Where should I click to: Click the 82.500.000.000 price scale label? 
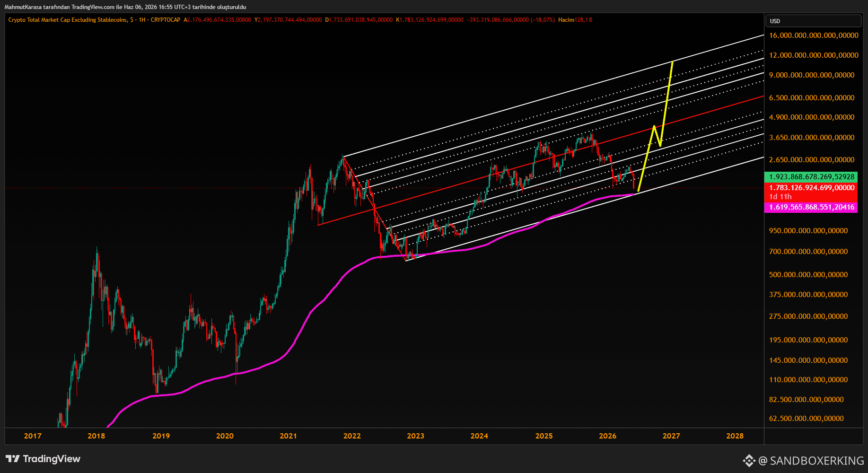[807, 400]
